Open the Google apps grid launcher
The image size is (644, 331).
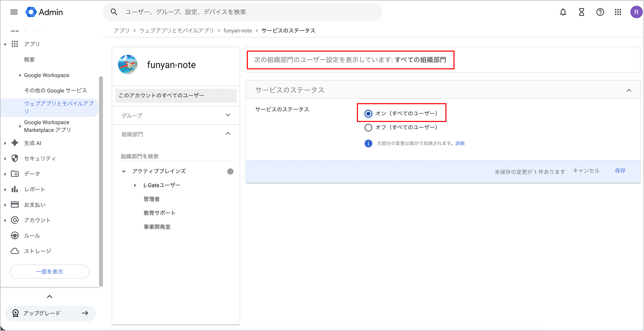(x=618, y=12)
